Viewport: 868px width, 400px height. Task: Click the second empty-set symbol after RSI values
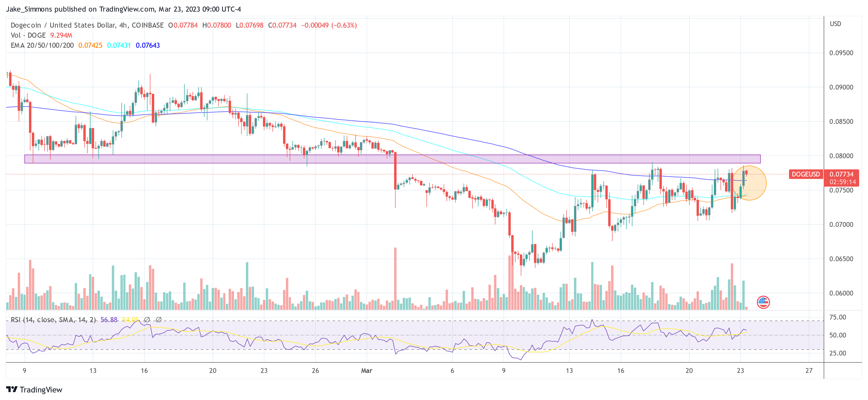click(159, 320)
